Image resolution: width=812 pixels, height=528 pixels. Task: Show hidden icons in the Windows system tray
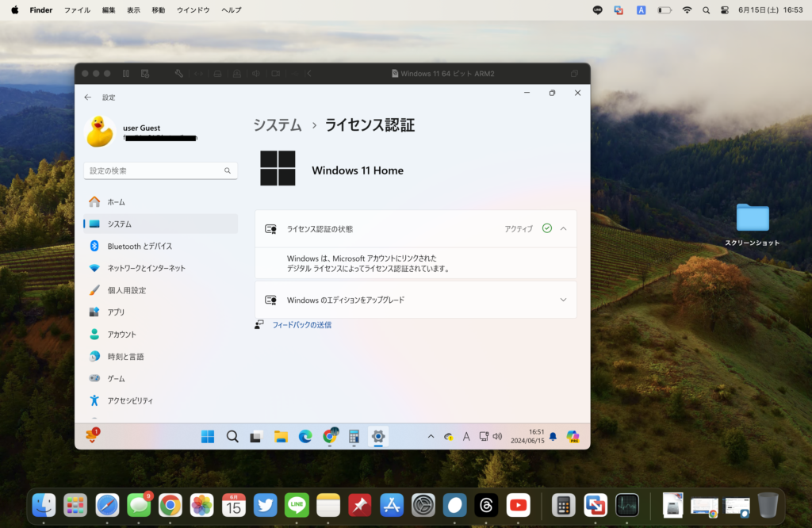(431, 436)
